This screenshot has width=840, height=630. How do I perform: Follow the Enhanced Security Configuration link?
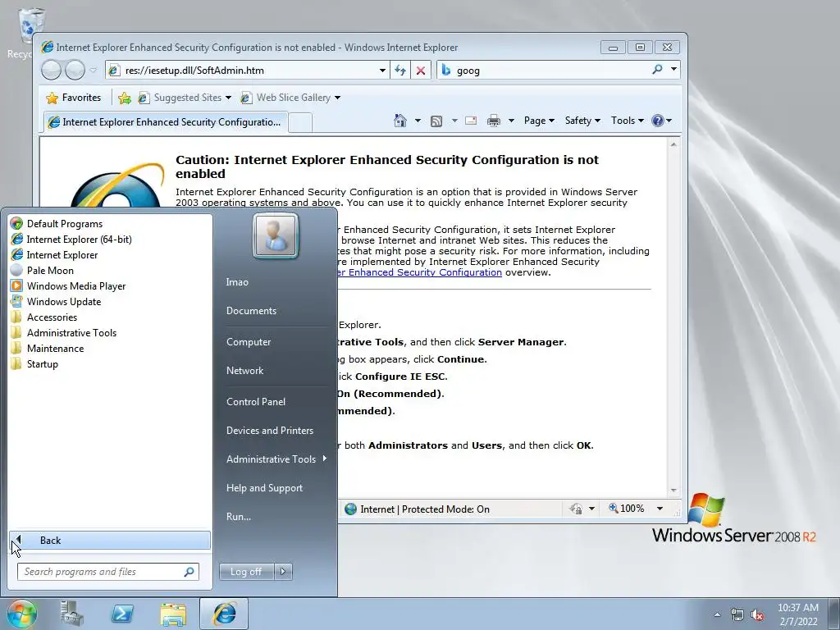[x=420, y=272]
